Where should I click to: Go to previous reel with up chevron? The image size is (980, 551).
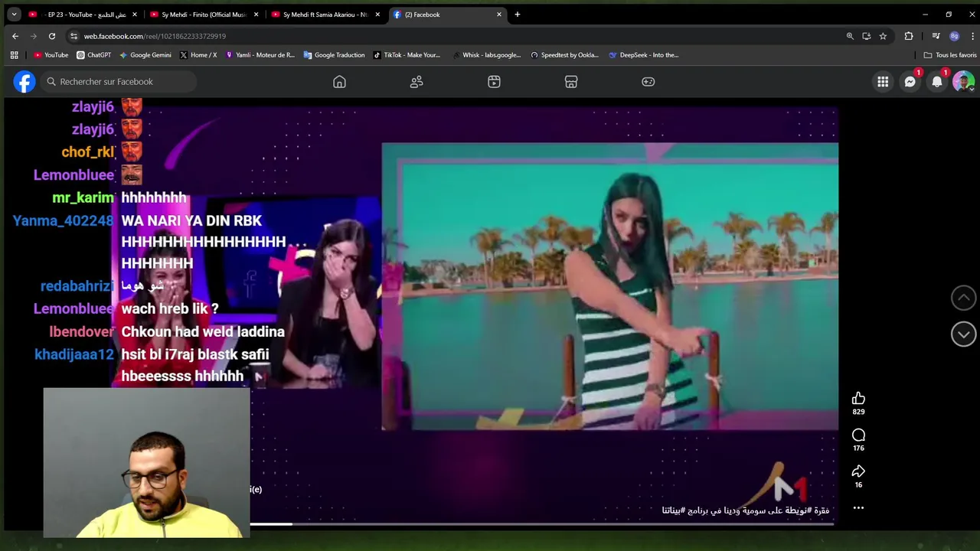coord(963,298)
